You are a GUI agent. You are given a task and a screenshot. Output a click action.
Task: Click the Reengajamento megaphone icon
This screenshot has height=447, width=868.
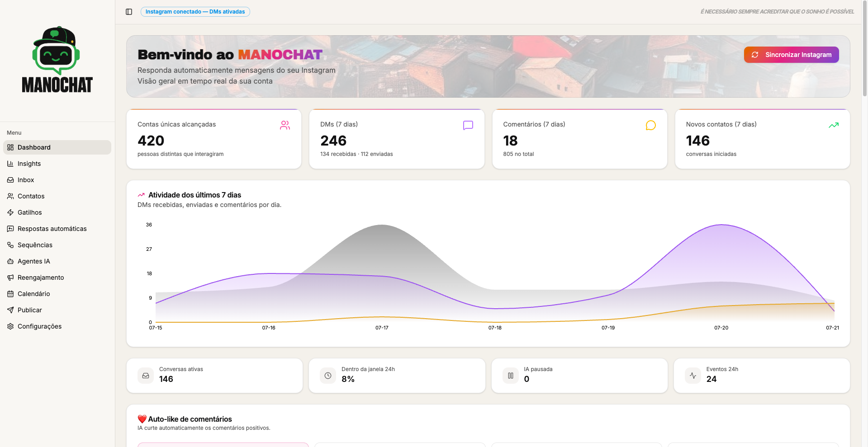[x=10, y=278]
